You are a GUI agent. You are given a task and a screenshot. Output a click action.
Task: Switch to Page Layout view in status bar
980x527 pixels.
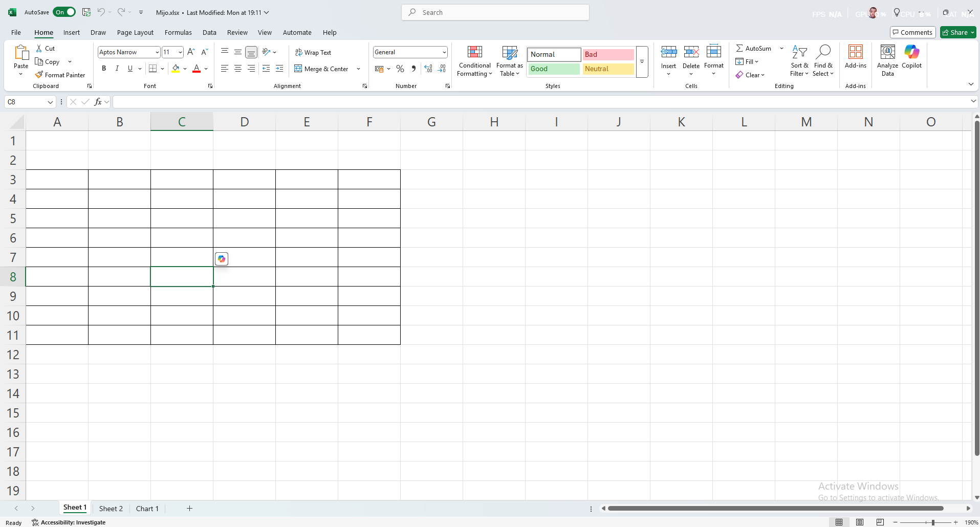[x=860, y=522]
